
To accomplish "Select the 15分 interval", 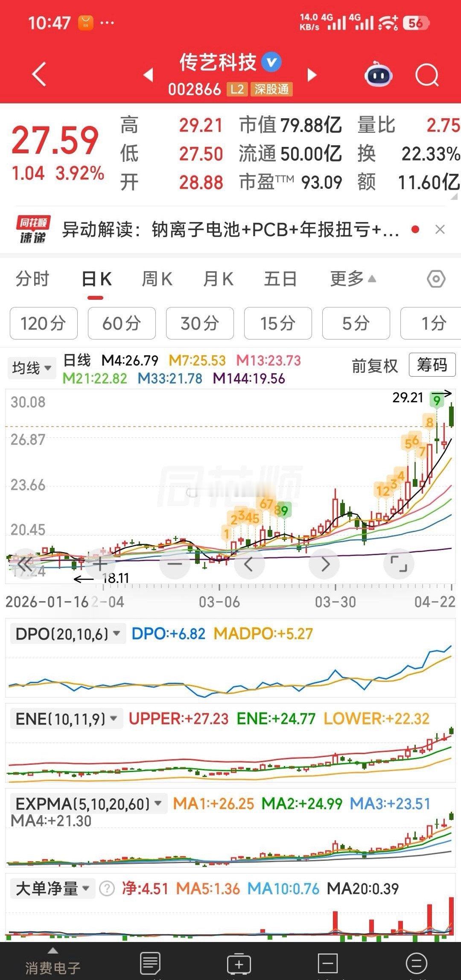I will coord(278,323).
